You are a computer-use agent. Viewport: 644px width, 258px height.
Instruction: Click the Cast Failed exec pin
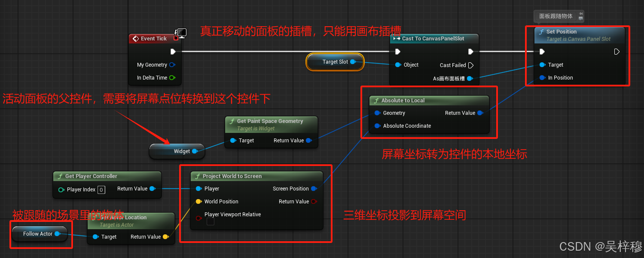[471, 65]
